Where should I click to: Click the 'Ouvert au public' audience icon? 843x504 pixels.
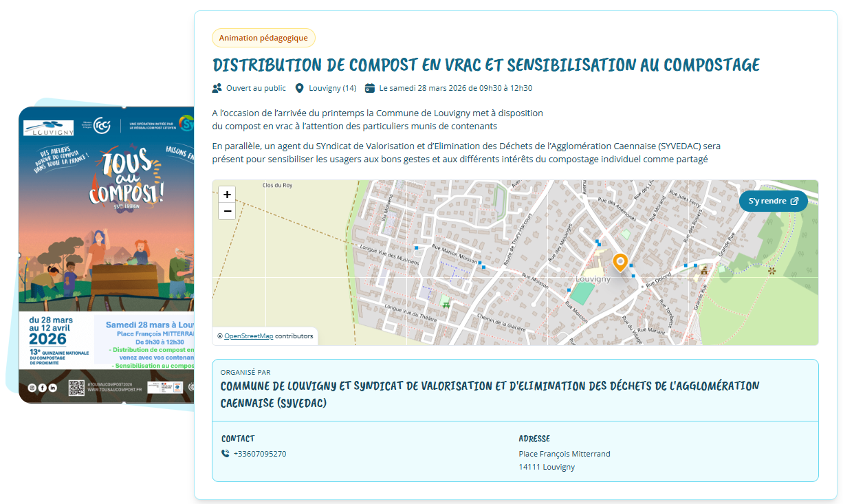tap(215, 87)
